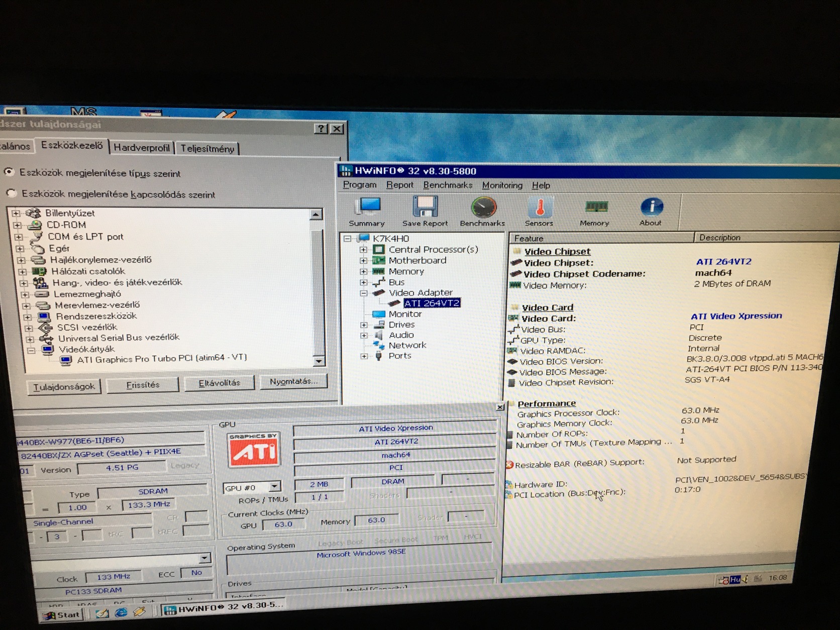The width and height of the screenshot is (840, 630).
Task: Expand the Merevlemez-vezérlő node
Action: coord(26,306)
